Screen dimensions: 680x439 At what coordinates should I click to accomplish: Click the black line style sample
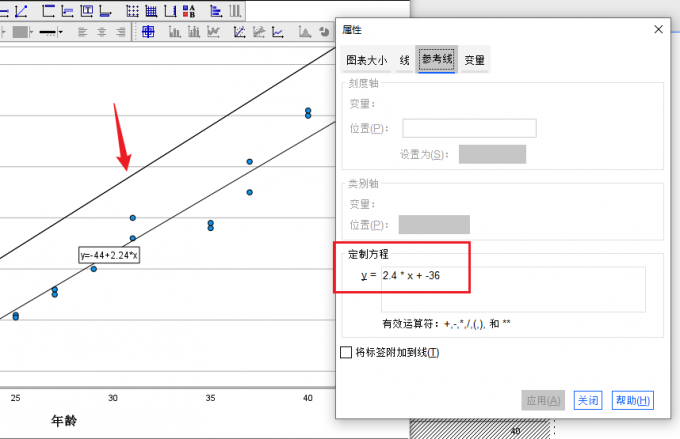coord(48,32)
